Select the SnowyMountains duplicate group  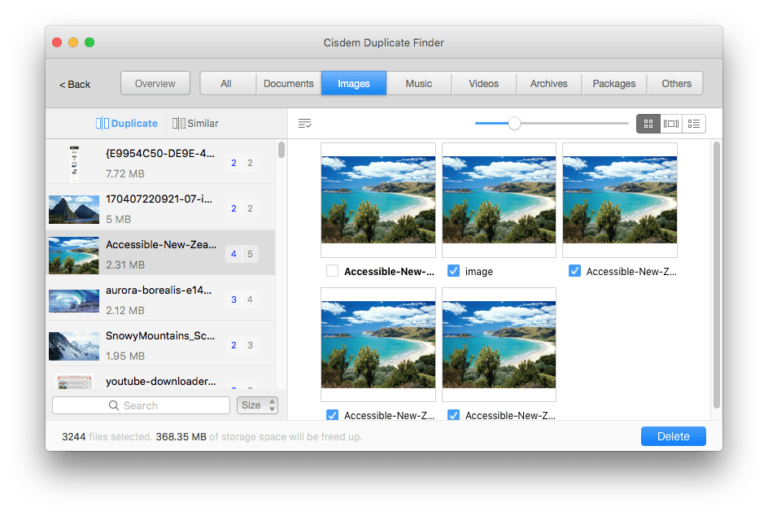coord(160,346)
